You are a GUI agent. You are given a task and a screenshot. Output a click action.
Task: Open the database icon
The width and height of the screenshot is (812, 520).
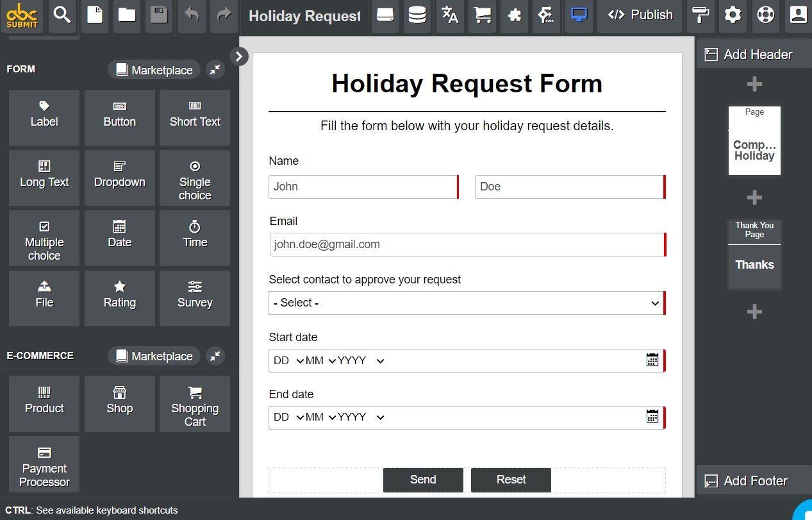coord(417,15)
